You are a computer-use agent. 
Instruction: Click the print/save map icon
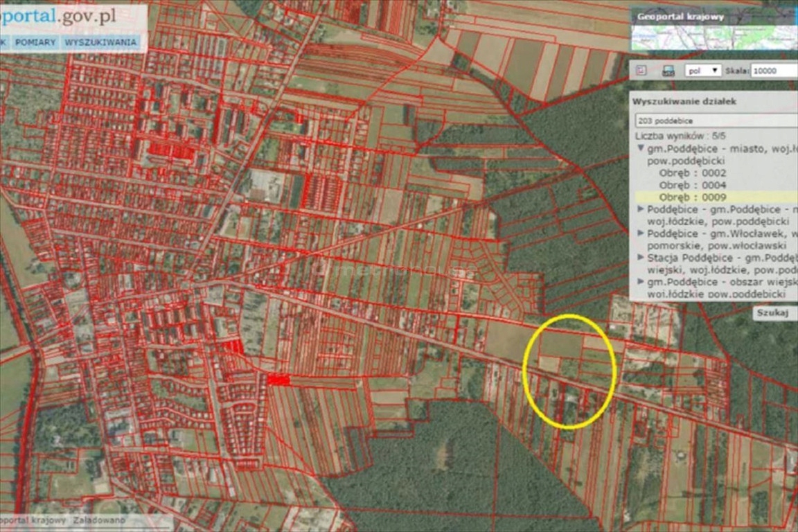pos(668,71)
